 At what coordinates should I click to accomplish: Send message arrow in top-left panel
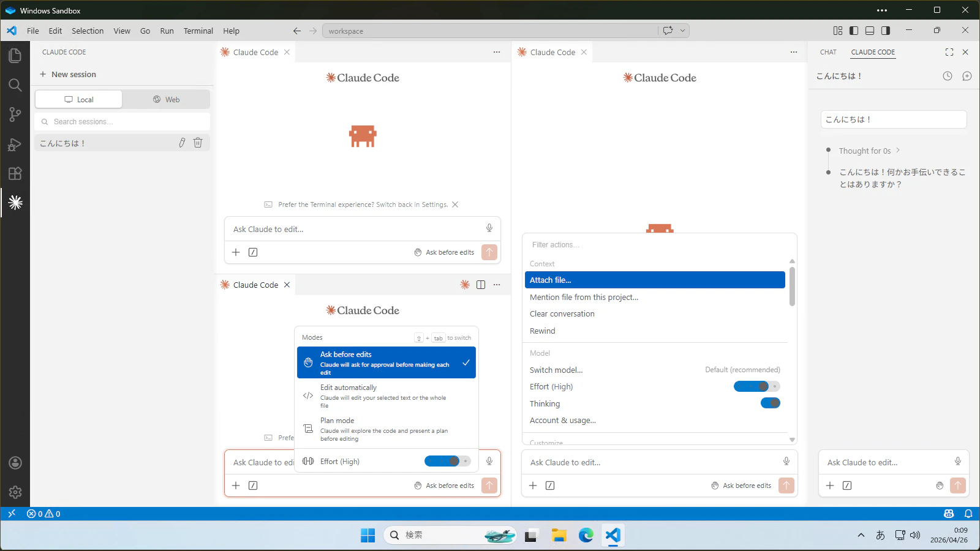point(489,252)
